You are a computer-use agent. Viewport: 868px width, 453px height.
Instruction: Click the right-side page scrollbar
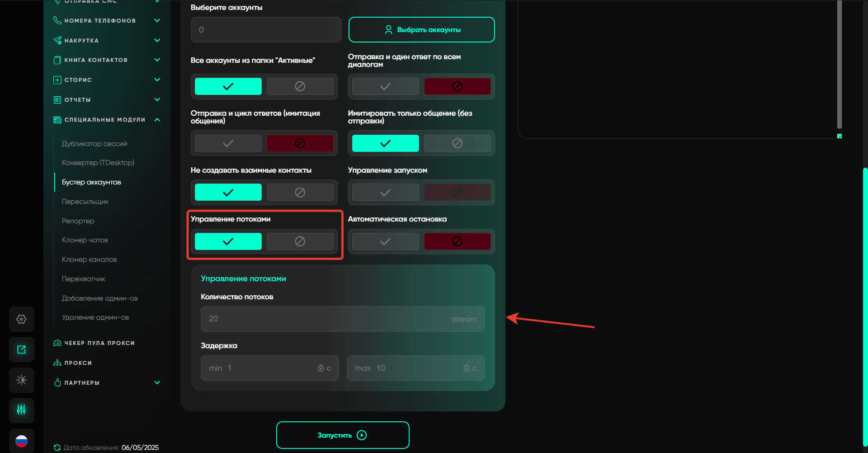tap(865, 307)
